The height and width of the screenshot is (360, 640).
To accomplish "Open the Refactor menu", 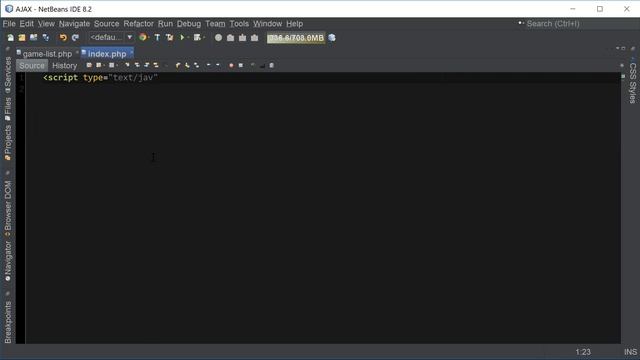I will tap(139, 24).
